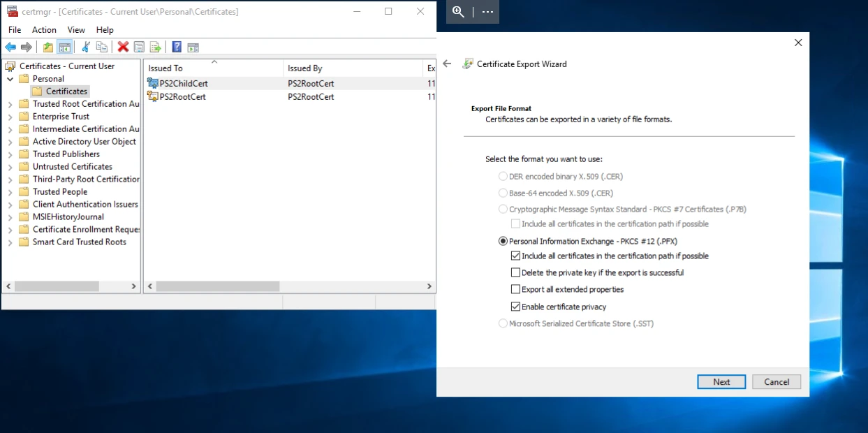Open Properties via the toolbar properties icon
This screenshot has width=868, height=433.
tap(138, 47)
